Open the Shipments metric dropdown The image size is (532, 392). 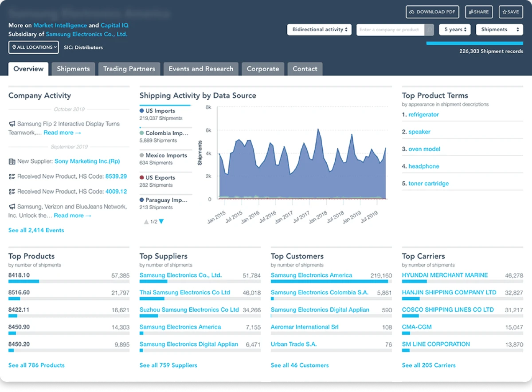[499, 30]
